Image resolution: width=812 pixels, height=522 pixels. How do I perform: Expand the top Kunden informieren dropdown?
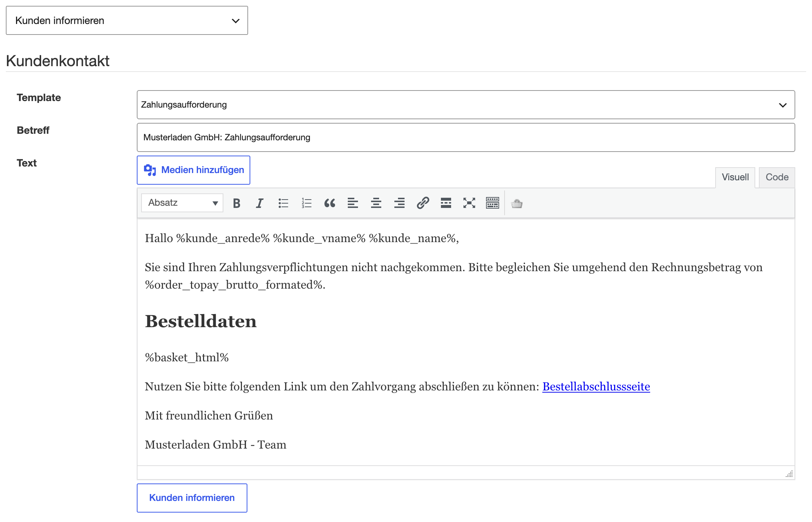127,20
